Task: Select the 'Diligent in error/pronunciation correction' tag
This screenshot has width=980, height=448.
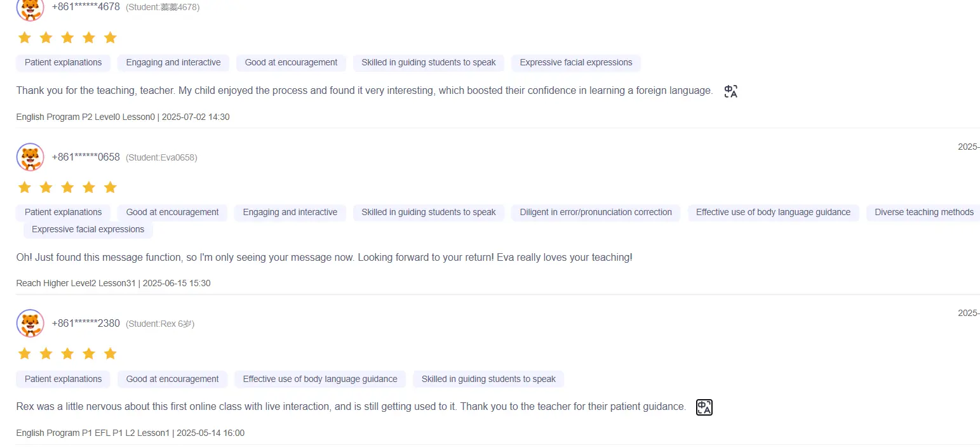Action: (x=596, y=213)
